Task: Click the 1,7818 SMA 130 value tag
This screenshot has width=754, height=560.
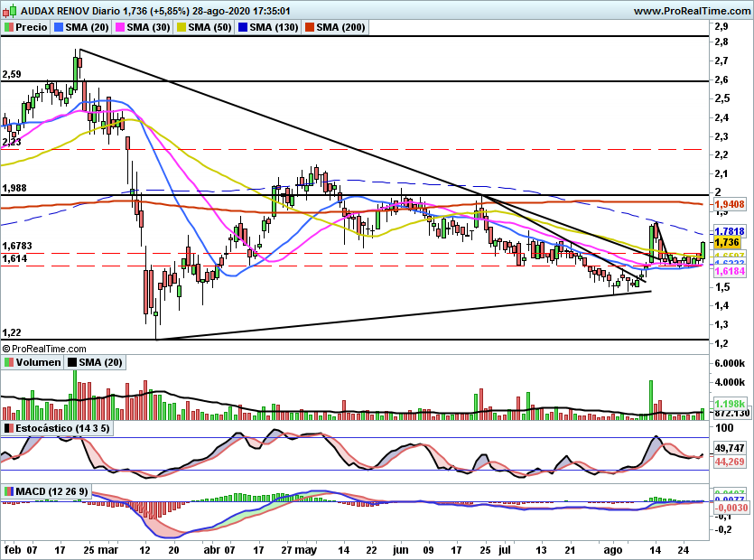Action: pyautogui.click(x=730, y=231)
